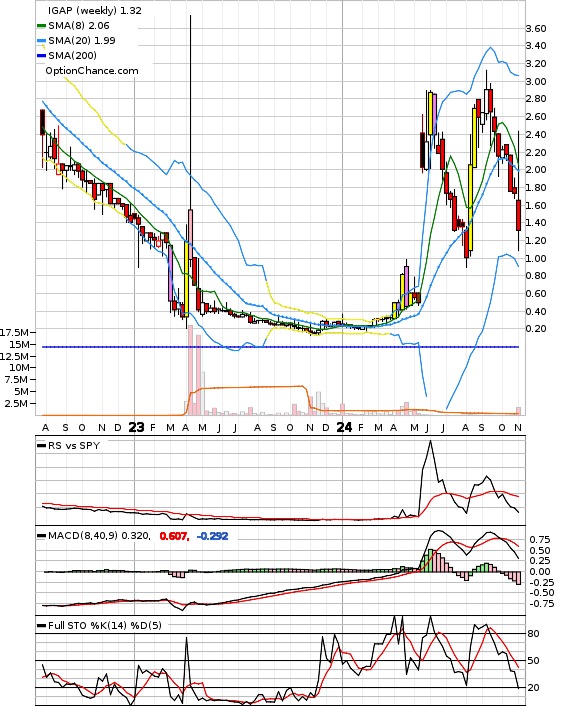Click the IGAP (weekly) 1.32 title
The image size is (566, 706).
tap(95, 10)
